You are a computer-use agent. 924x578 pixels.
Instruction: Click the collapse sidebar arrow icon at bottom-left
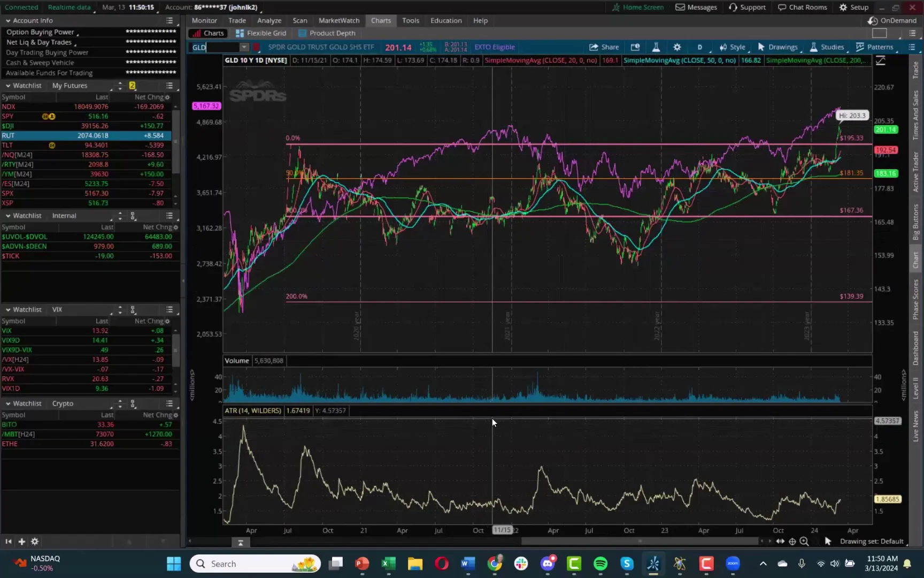coord(8,542)
